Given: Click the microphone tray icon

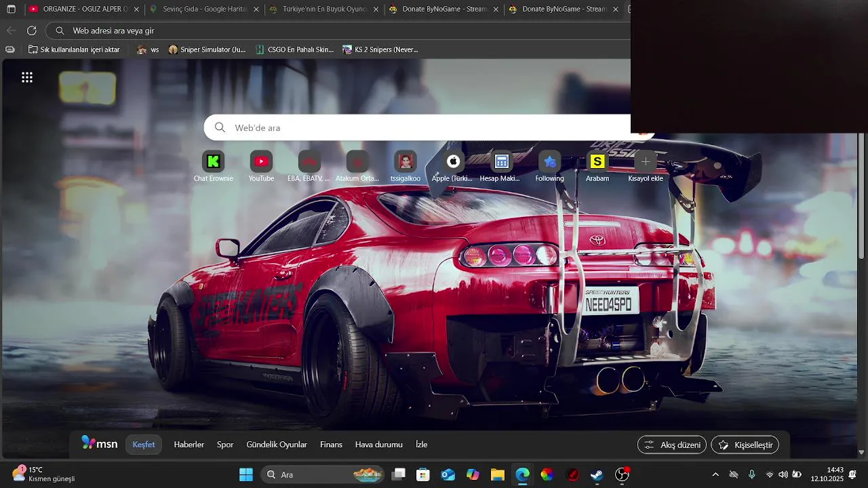Looking at the screenshot, I should 751,474.
